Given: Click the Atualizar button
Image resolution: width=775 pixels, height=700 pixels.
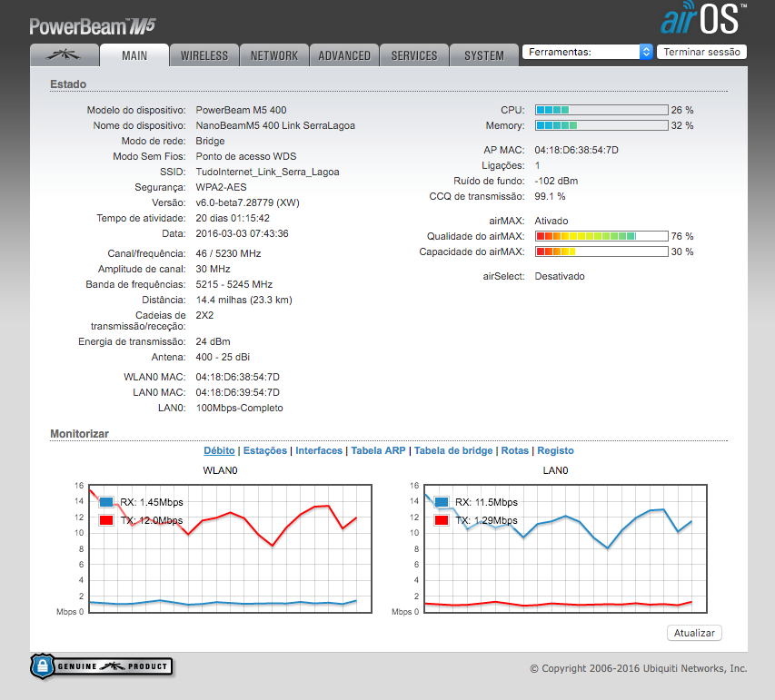Looking at the screenshot, I should (x=694, y=633).
